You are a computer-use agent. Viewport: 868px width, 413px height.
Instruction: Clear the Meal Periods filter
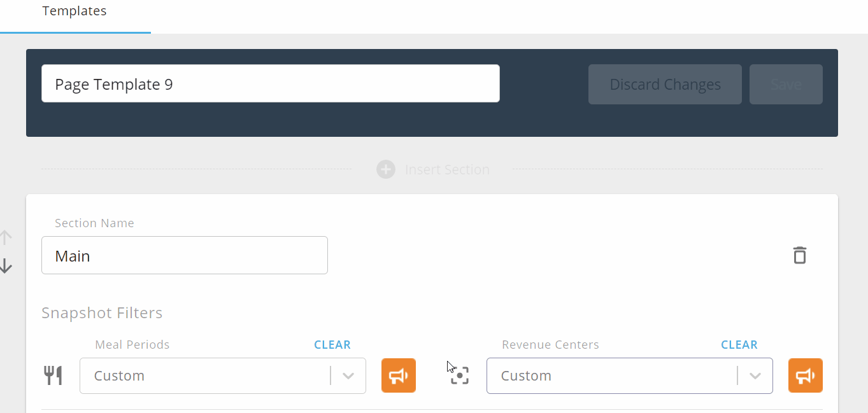(332, 345)
